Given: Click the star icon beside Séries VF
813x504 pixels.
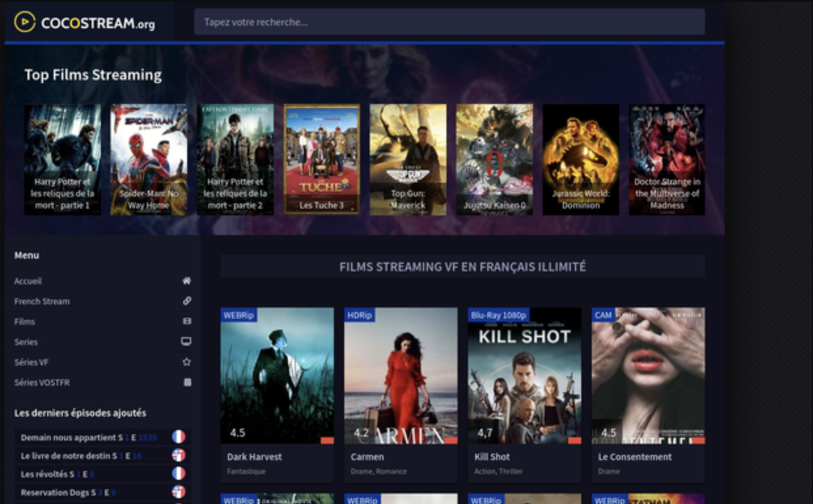Looking at the screenshot, I should pyautogui.click(x=187, y=362).
